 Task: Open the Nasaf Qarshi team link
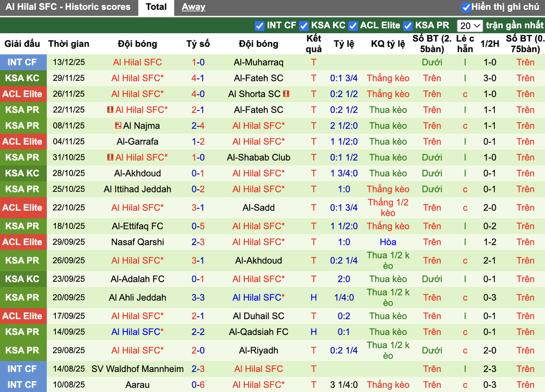pyautogui.click(x=137, y=242)
